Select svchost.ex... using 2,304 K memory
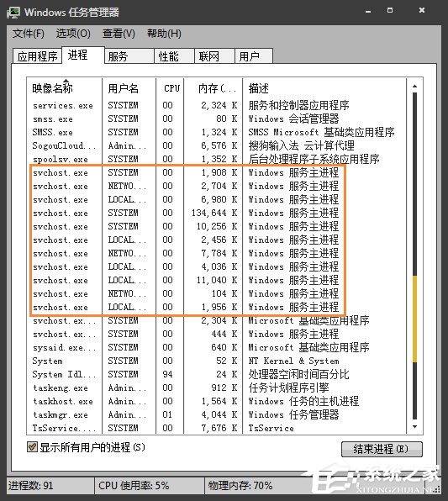The width and height of the screenshot is (448, 501). coord(217,320)
